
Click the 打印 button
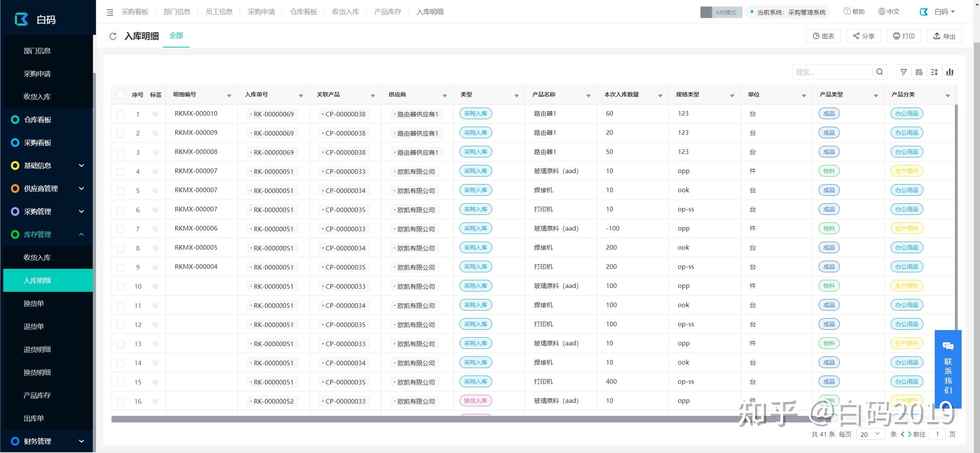(904, 36)
